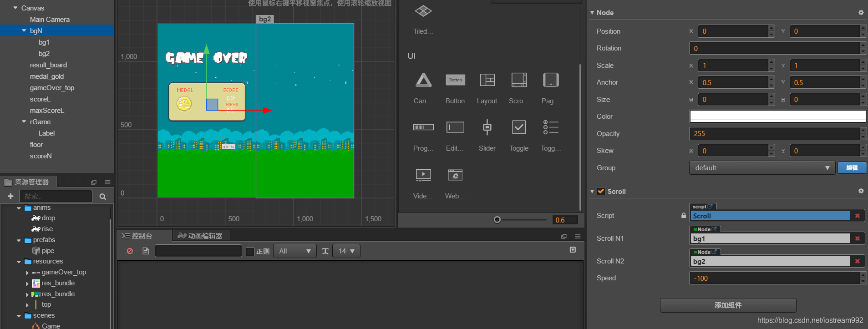Select the Layout UI component icon

tap(487, 80)
